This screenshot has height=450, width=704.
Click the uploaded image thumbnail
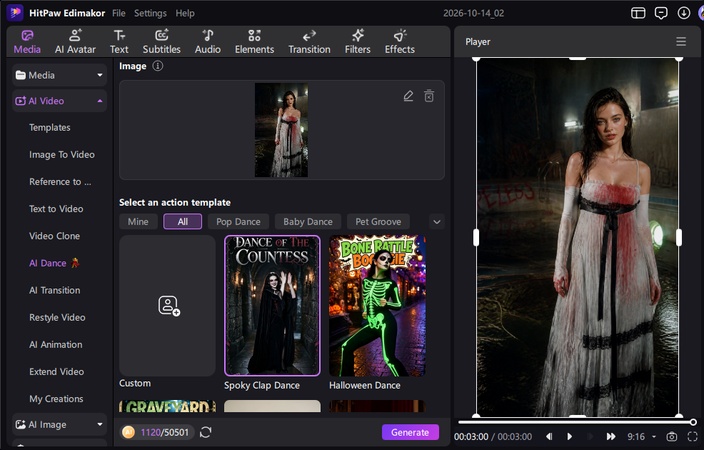click(282, 130)
